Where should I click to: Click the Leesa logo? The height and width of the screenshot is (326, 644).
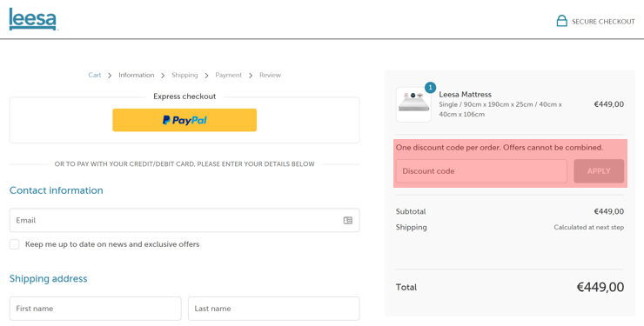[33, 19]
